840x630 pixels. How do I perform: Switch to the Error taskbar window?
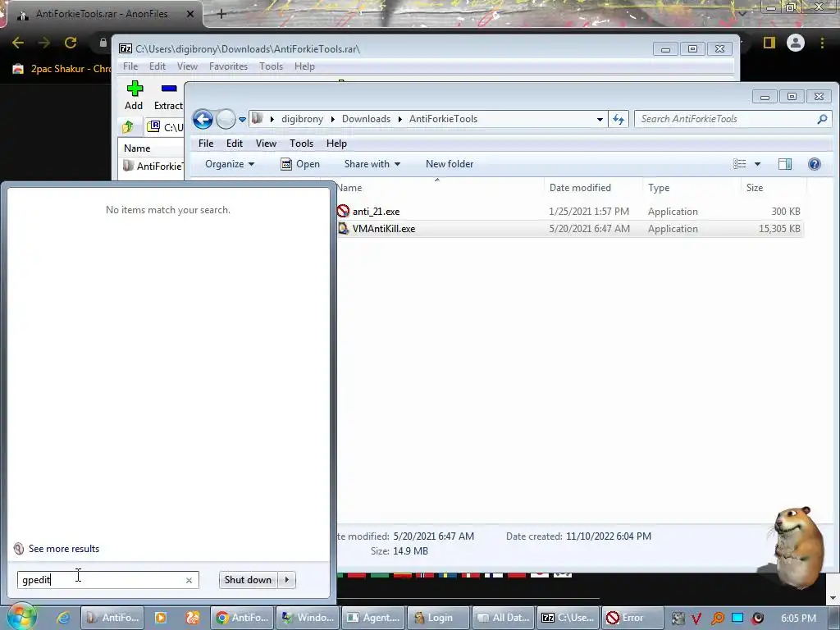[x=632, y=618]
